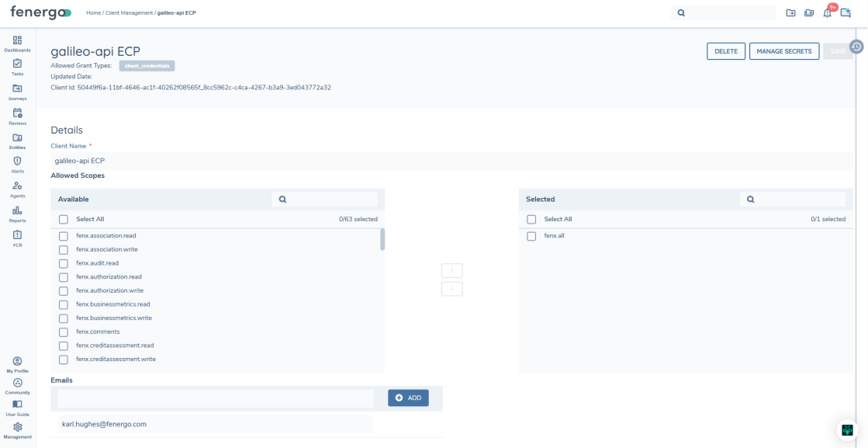This screenshot has height=448, width=868.
Task: Check fenx.authorization.write scope
Action: tap(64, 290)
